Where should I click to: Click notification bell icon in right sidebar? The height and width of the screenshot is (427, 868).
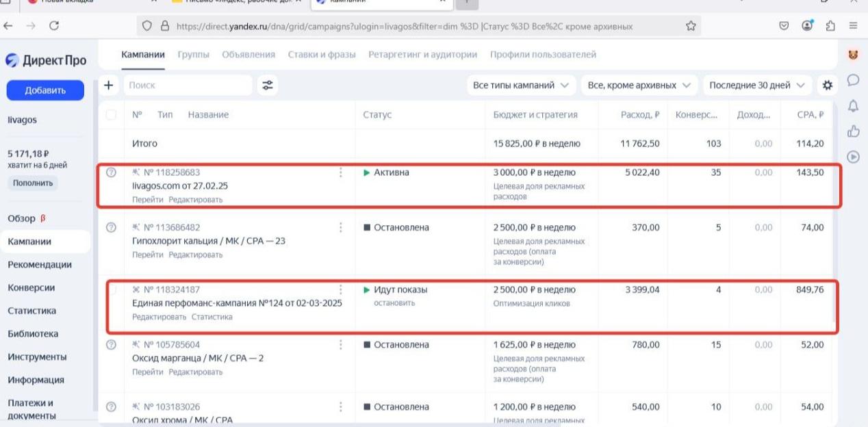[x=853, y=105]
